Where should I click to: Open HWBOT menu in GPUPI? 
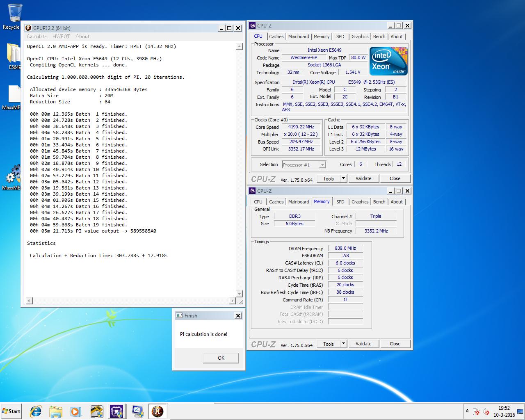[x=61, y=37]
